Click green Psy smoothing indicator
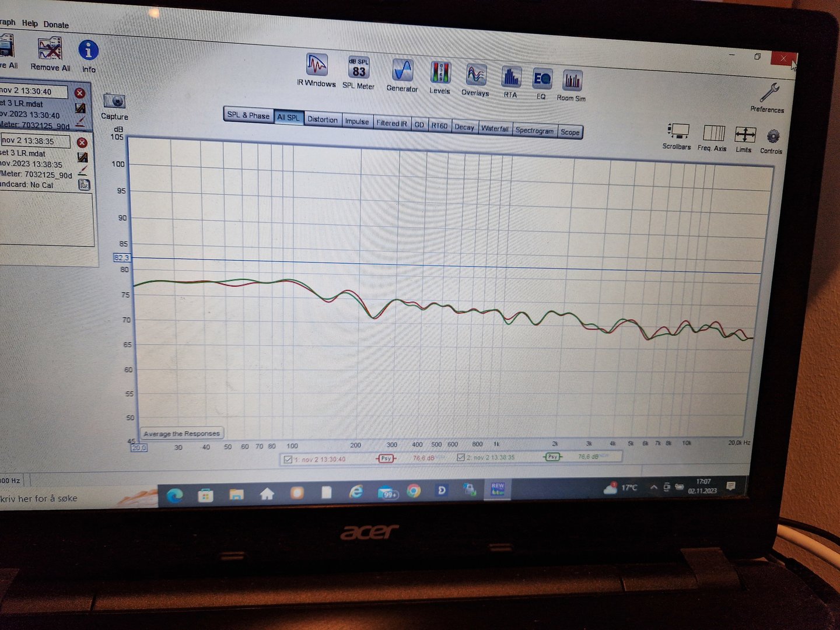 [552, 457]
